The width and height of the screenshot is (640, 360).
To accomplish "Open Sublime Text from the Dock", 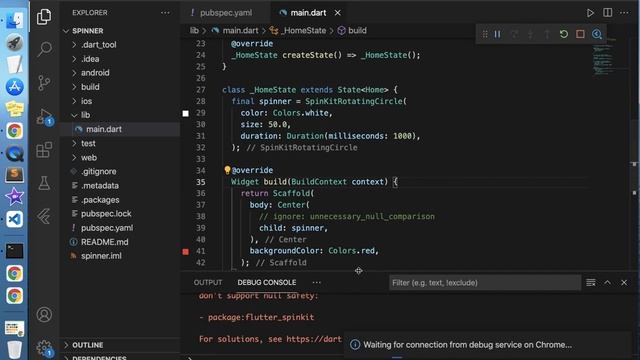I will pyautogui.click(x=14, y=175).
